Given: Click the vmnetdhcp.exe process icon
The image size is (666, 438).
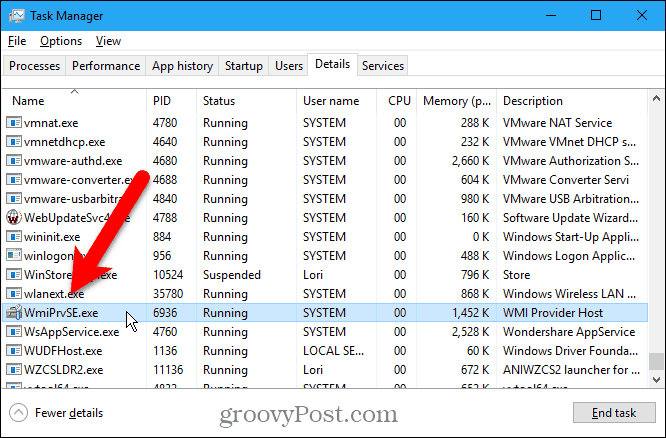Looking at the screenshot, I should tap(14, 142).
